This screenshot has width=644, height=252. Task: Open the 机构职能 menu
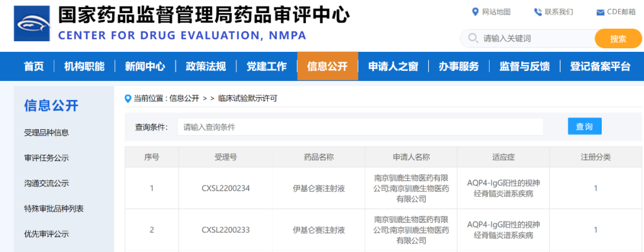[x=84, y=66]
